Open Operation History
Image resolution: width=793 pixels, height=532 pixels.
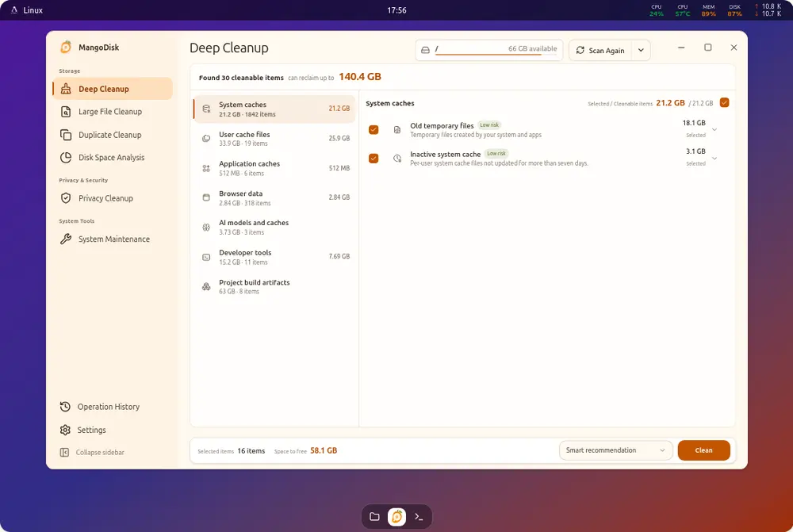click(108, 407)
